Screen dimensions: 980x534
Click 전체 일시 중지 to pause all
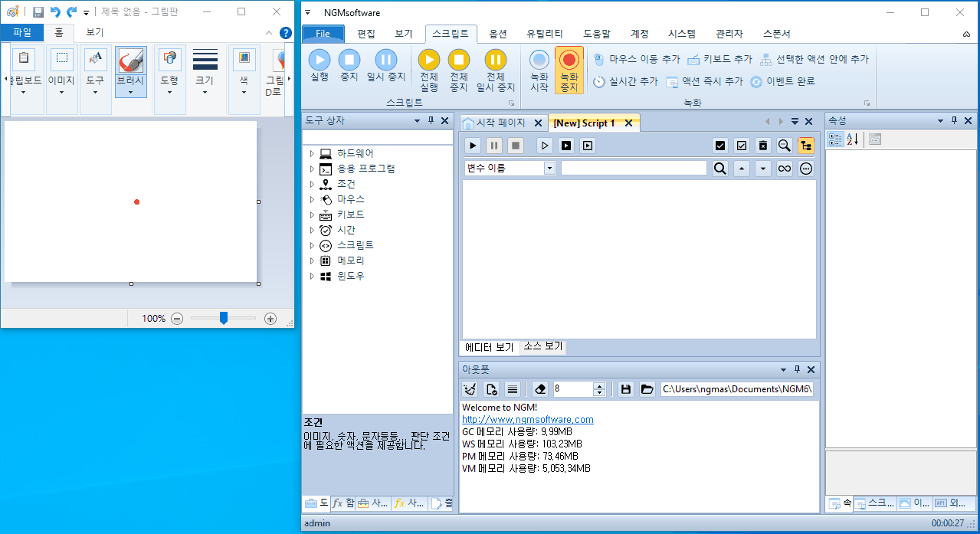tap(496, 70)
